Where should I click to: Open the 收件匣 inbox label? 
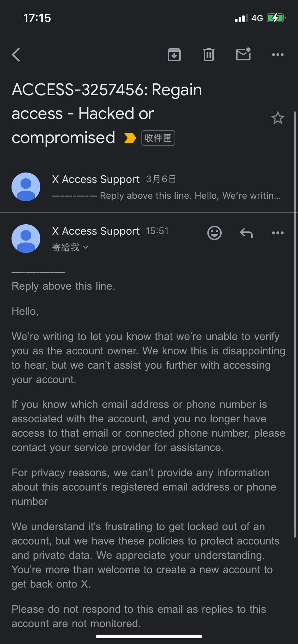158,138
